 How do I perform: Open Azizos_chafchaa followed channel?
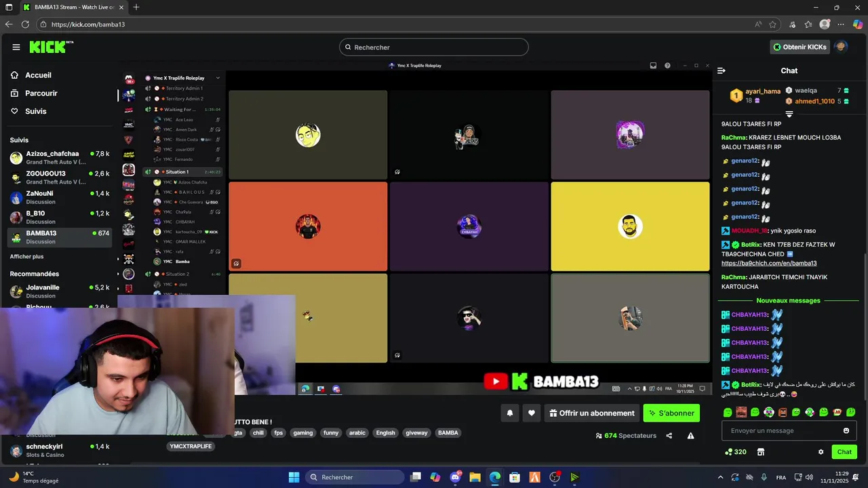click(60, 157)
